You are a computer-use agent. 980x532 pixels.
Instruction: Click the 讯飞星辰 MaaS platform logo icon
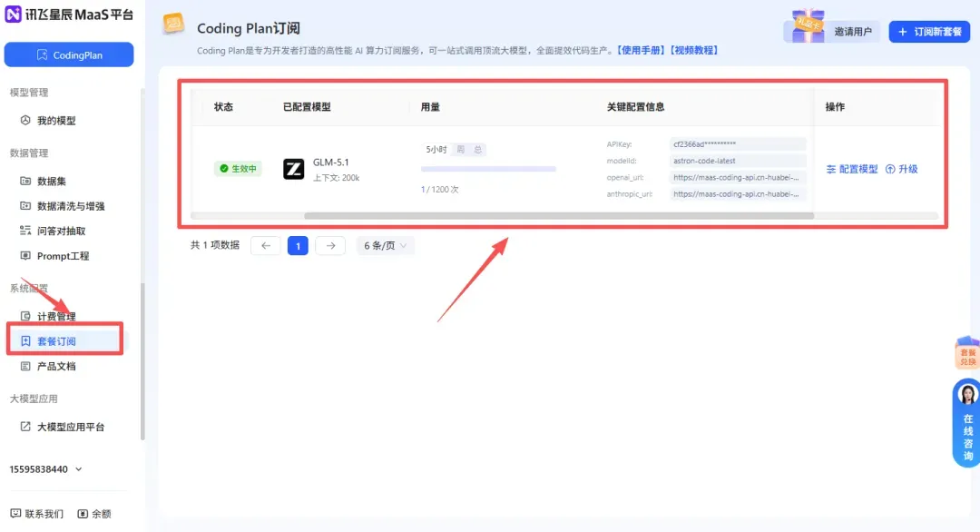(13, 14)
